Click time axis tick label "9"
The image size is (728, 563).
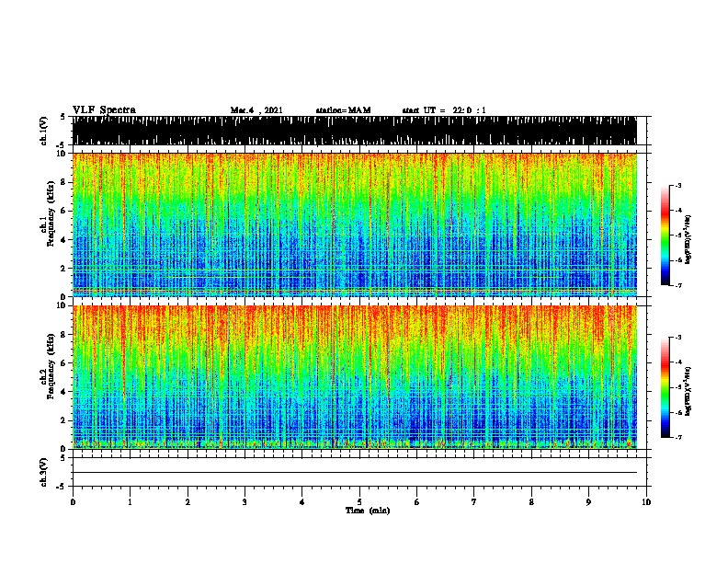click(588, 502)
